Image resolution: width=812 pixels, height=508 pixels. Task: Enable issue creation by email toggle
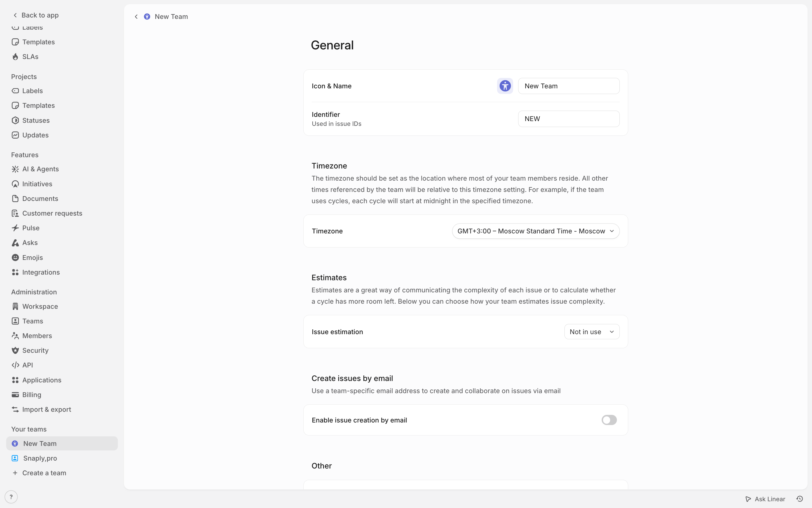pyautogui.click(x=609, y=420)
